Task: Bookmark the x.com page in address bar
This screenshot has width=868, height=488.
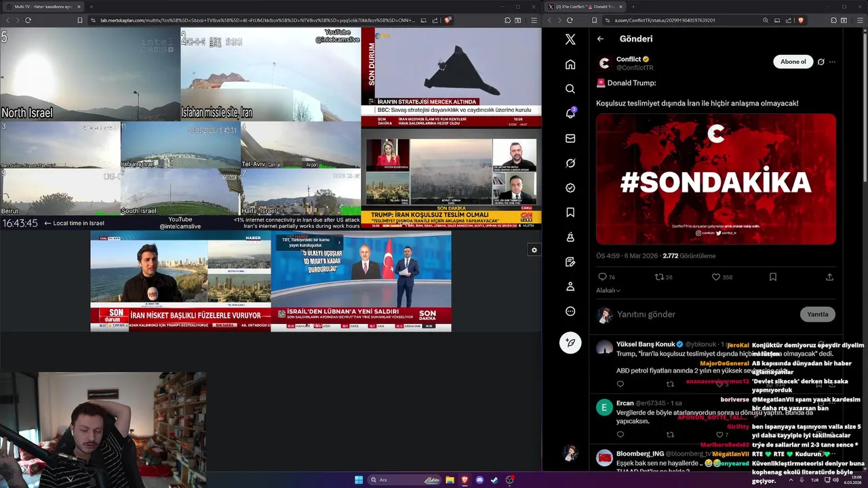Action: pos(594,20)
